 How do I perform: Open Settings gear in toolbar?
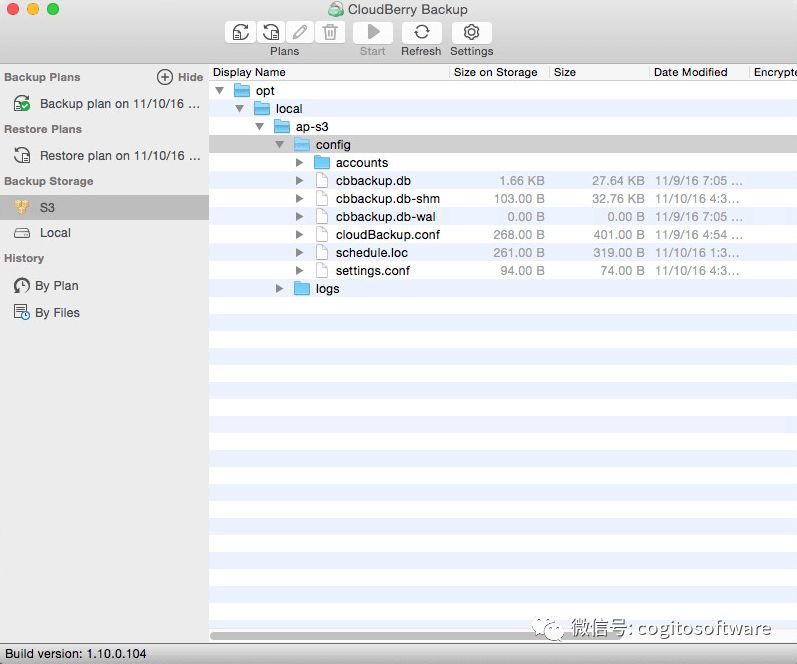click(x=471, y=33)
